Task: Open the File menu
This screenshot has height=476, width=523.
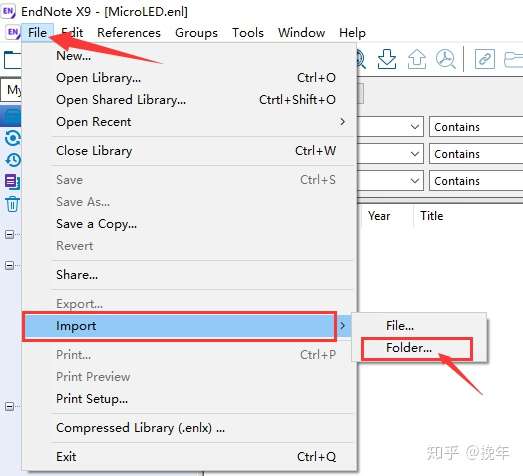Action: 37,33
